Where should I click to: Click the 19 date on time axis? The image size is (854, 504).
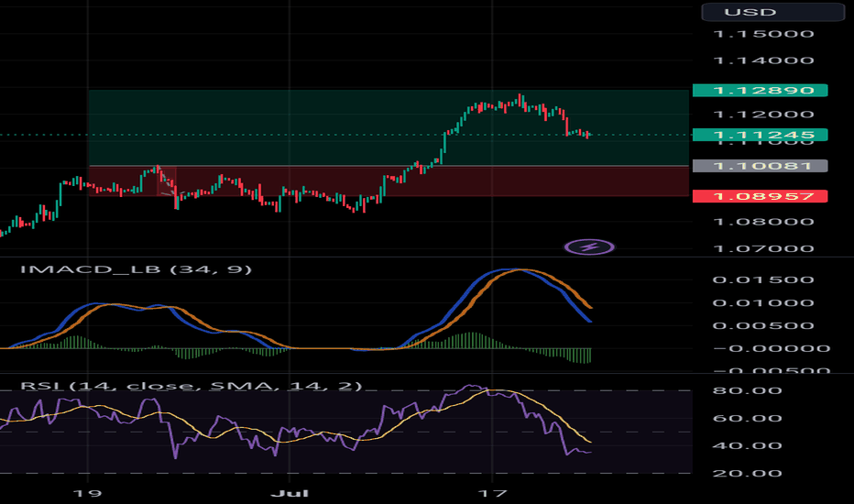(87, 494)
